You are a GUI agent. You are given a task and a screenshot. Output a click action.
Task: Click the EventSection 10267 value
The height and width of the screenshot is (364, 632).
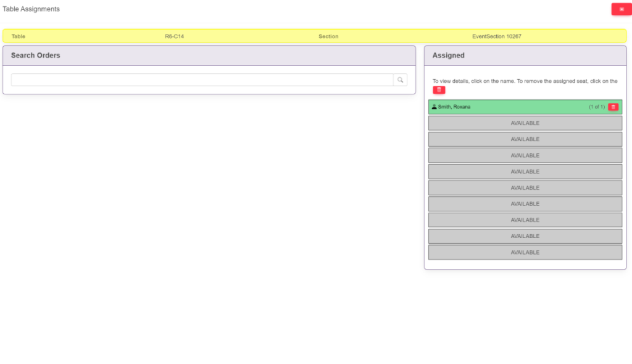496,36
